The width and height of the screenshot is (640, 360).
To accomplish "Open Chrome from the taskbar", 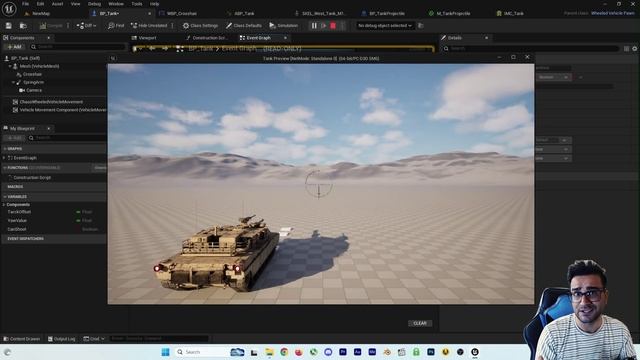I will coord(284,352).
